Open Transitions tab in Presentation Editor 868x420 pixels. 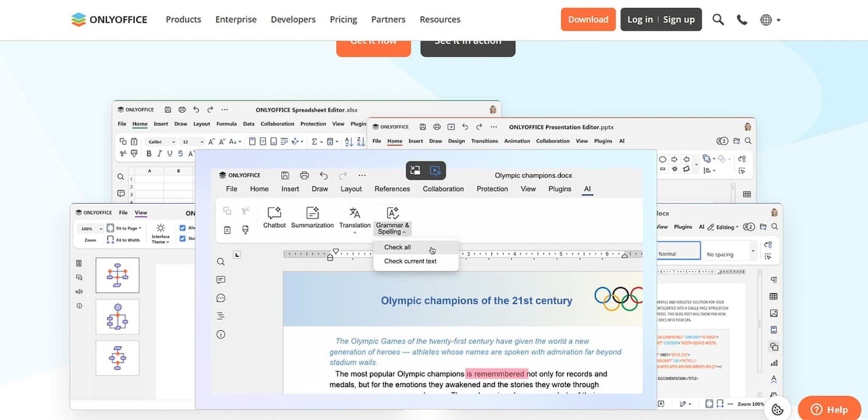(x=485, y=141)
